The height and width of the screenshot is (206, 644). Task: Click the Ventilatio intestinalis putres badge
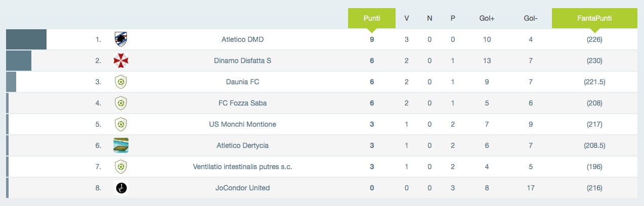[121, 167]
